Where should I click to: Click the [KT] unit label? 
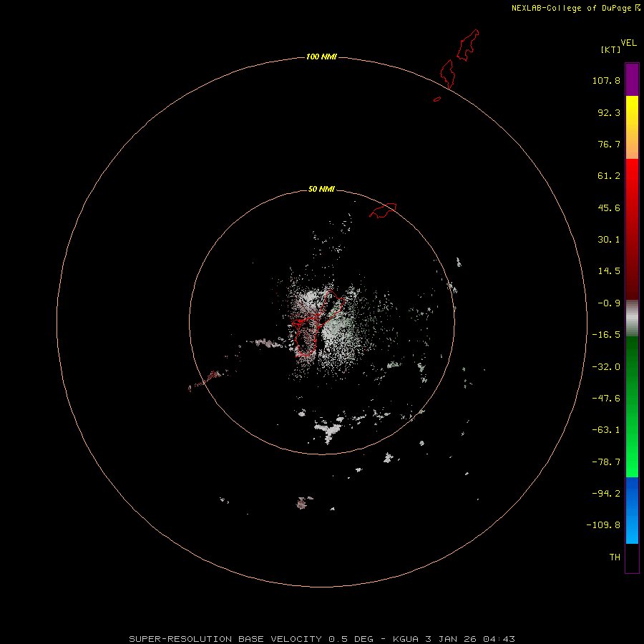coord(610,49)
